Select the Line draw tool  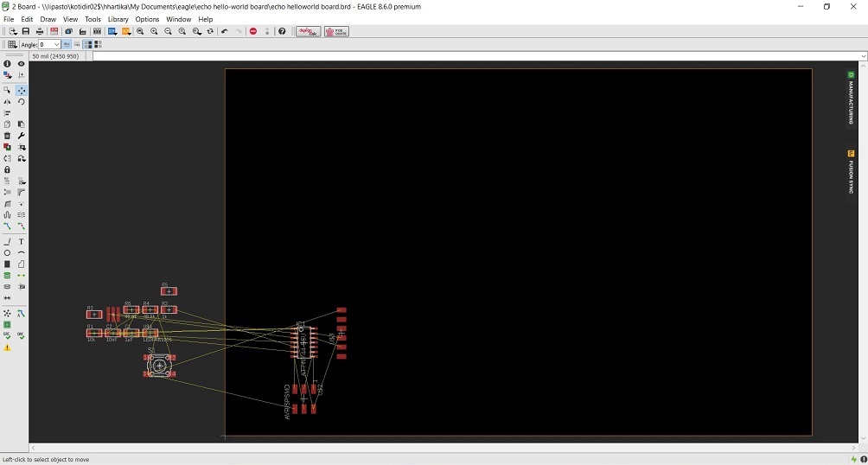tap(7, 242)
